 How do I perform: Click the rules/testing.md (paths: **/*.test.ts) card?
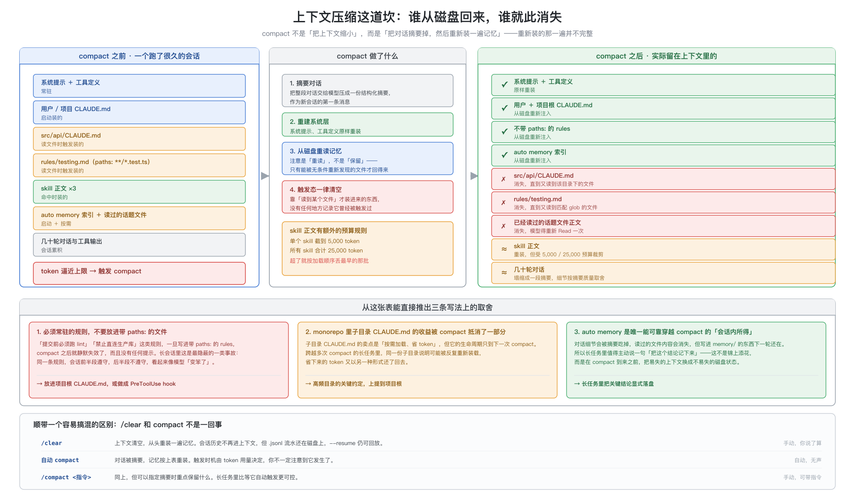(139, 165)
